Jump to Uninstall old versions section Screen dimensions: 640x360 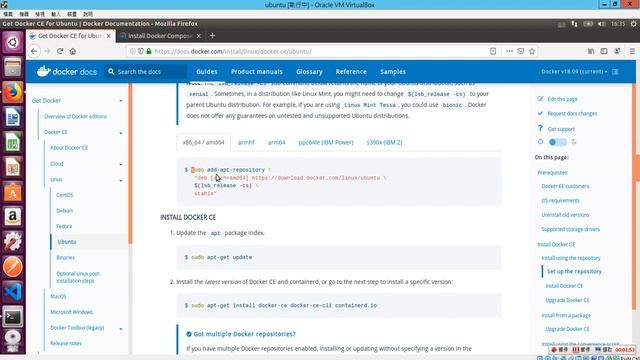click(x=565, y=215)
